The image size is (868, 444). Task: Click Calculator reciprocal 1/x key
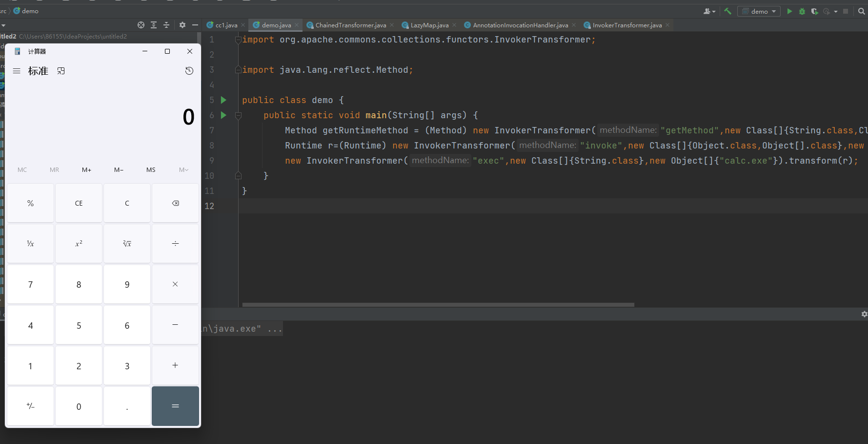(30, 244)
